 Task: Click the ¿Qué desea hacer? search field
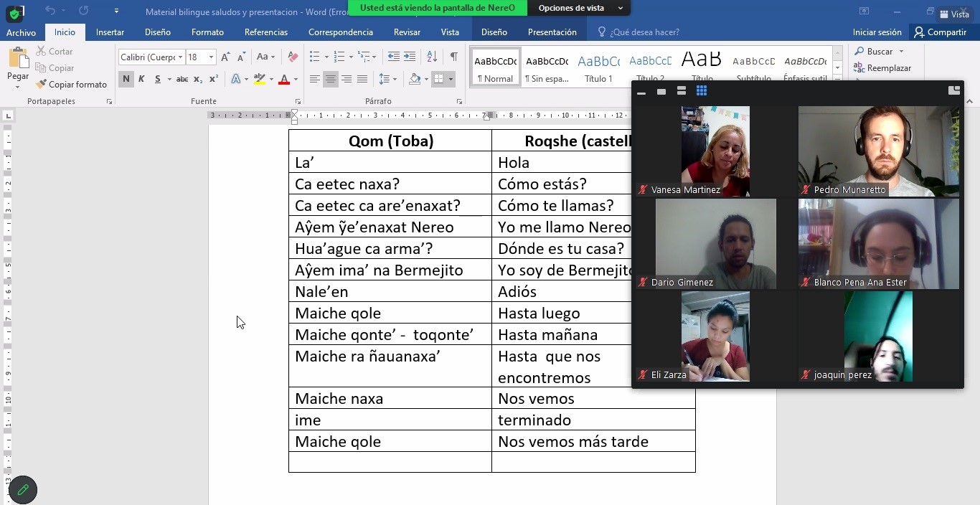pyautogui.click(x=644, y=32)
